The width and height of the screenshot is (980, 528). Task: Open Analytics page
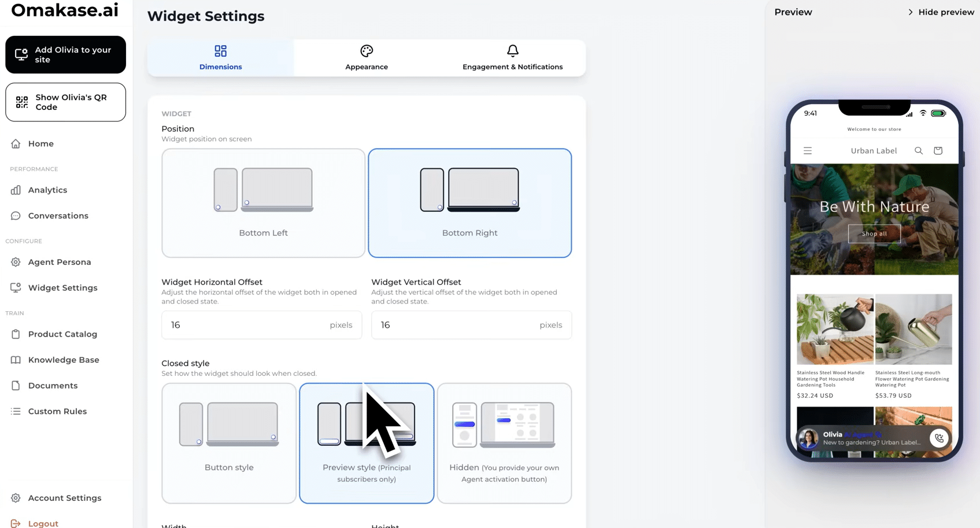coord(47,190)
